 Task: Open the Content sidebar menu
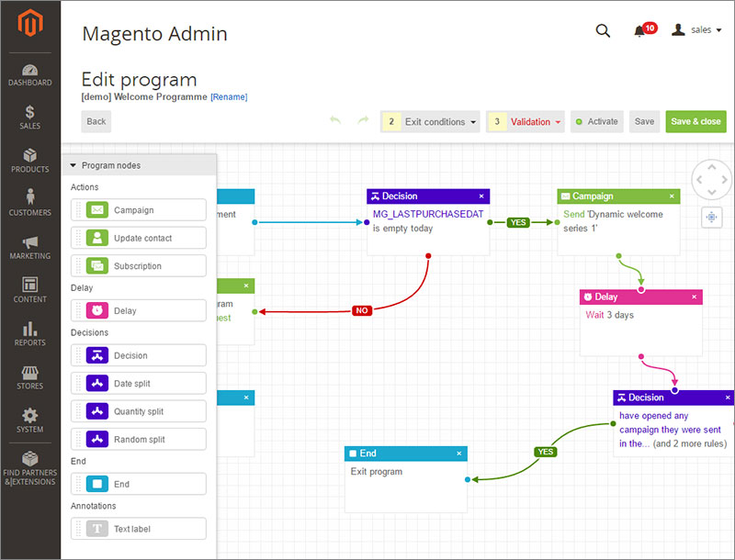click(30, 290)
